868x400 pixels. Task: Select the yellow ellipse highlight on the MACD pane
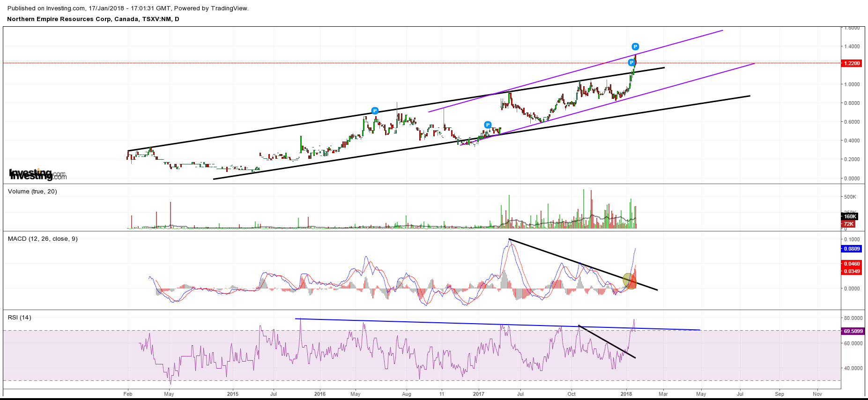630,281
